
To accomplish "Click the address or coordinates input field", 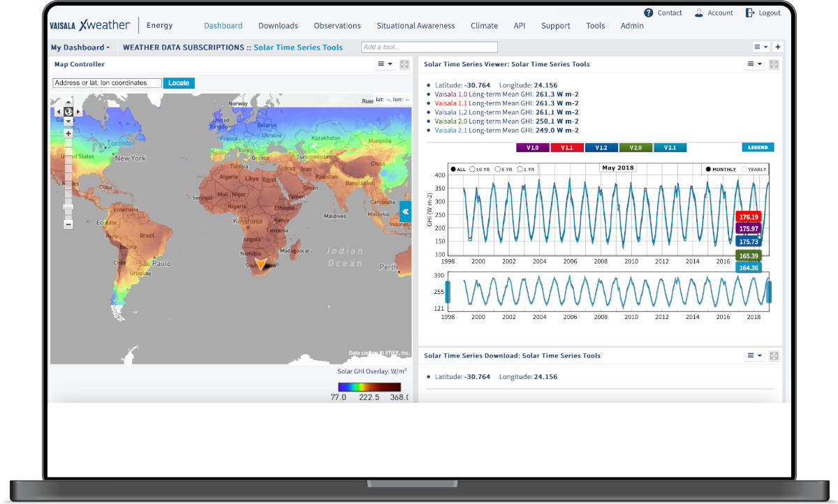I will [x=108, y=83].
